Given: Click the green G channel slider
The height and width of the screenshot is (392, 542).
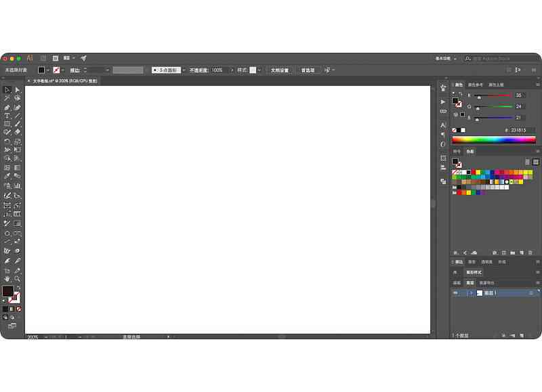Looking at the screenshot, I should (493, 107).
